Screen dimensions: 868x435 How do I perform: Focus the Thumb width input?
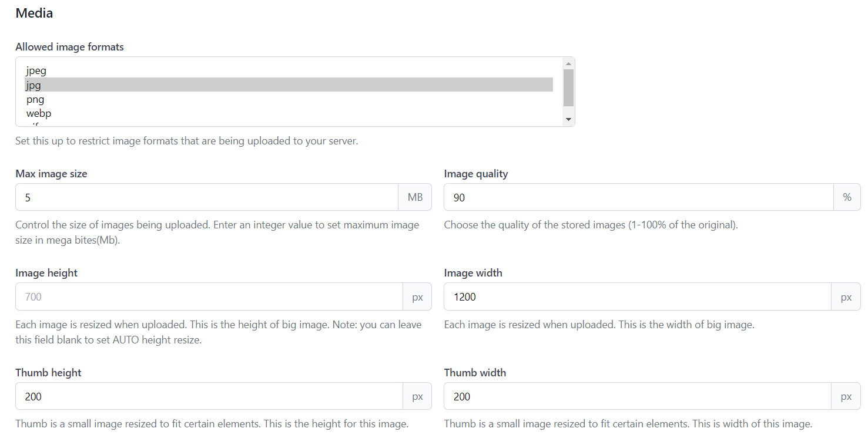pos(638,396)
